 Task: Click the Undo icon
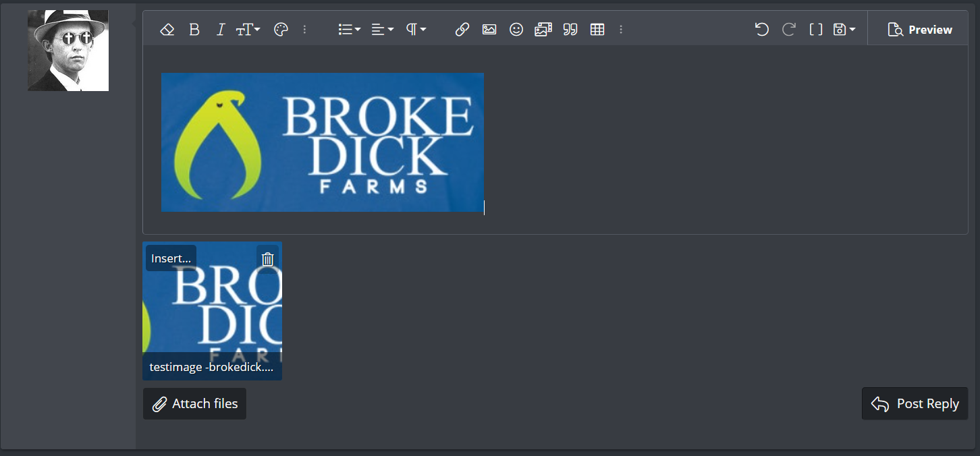(x=762, y=30)
